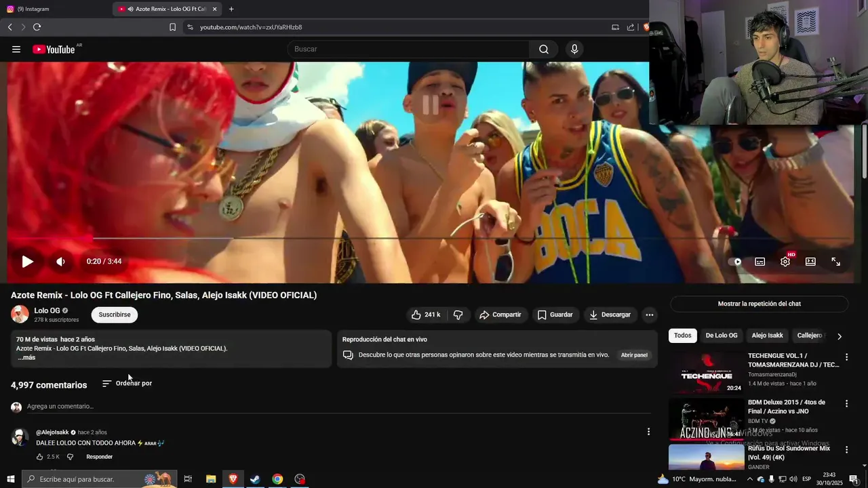Viewport: 868px width, 488px height.
Task: Switch to the Instagram browser tab
Action: (56, 9)
